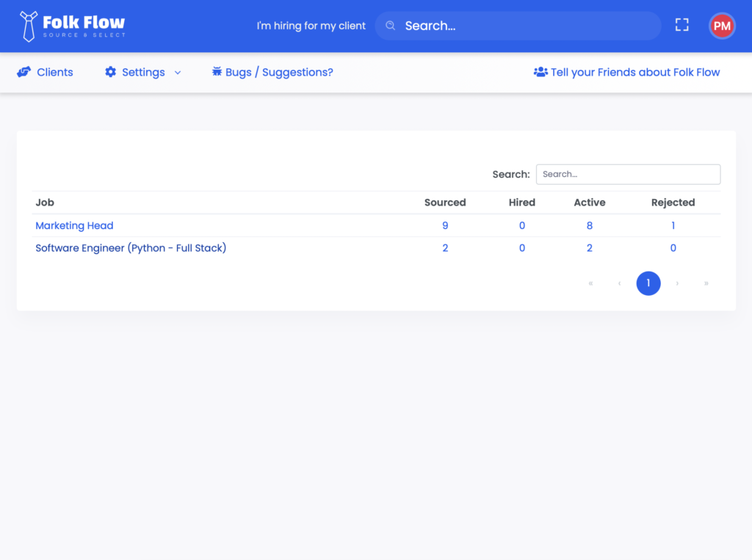This screenshot has width=752, height=560.
Task: Go to first page double-chevron
Action: 590,283
